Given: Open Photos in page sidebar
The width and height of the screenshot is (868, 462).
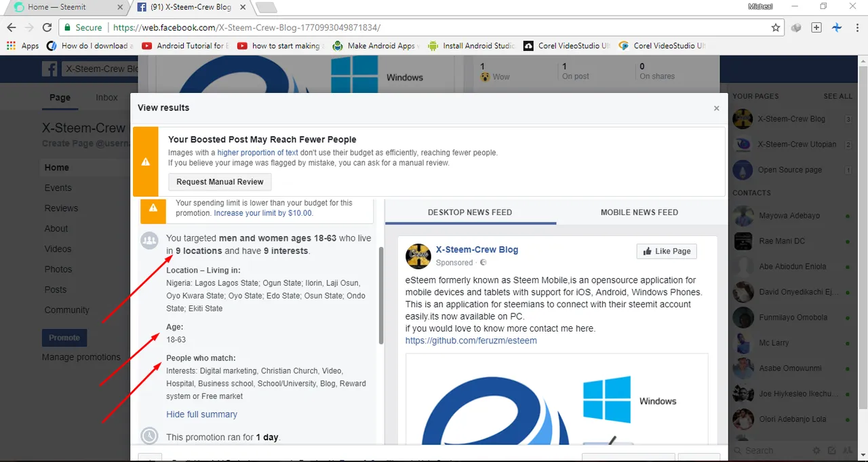Looking at the screenshot, I should coord(58,269).
